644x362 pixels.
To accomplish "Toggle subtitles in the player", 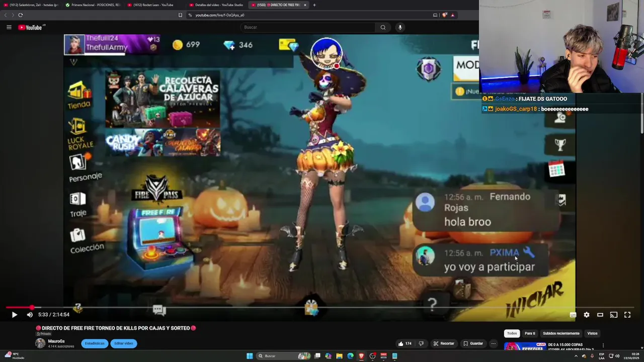I will [573, 315].
